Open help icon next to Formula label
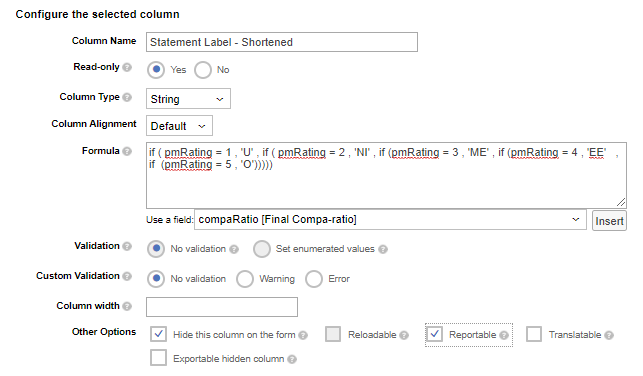Viewport: 643px width, 376px height. click(x=127, y=151)
